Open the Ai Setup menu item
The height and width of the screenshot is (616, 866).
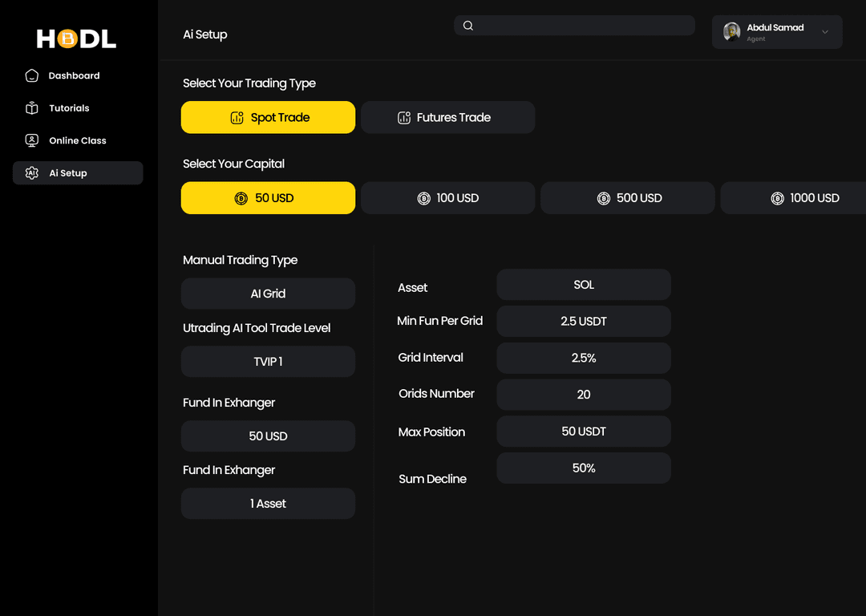77,172
